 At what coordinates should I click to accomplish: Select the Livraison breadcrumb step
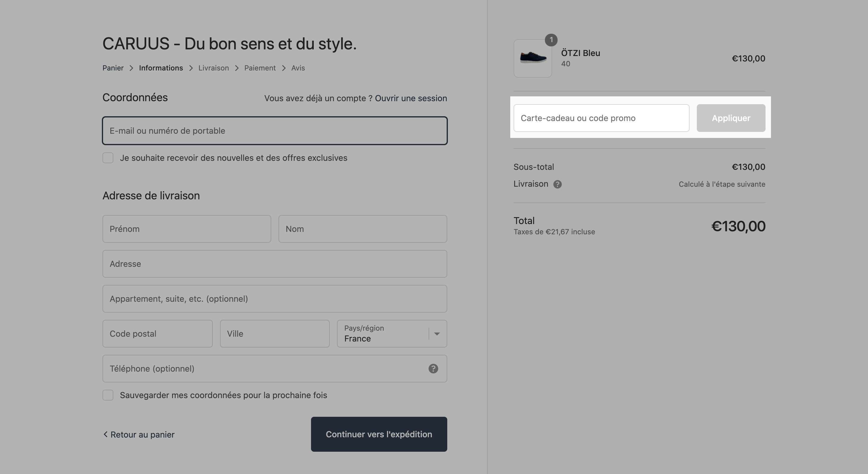pyautogui.click(x=213, y=68)
